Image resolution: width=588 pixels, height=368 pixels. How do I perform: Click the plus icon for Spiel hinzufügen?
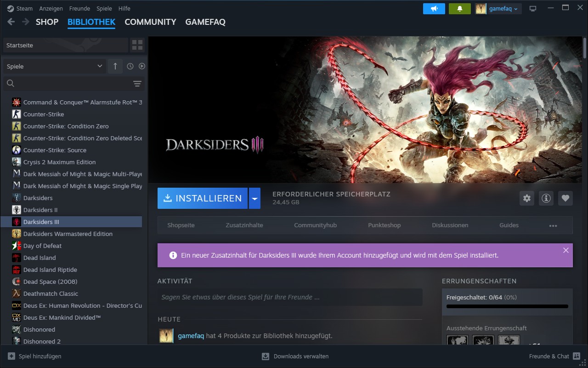[x=11, y=356]
